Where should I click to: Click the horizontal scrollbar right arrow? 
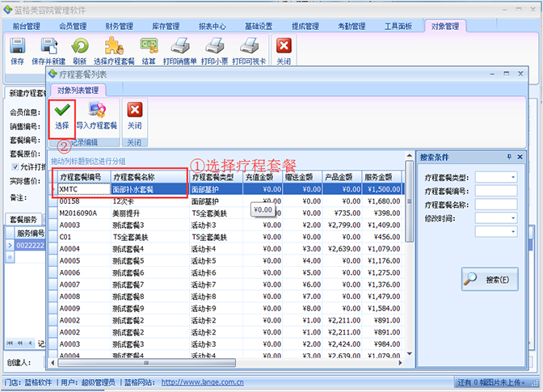pyautogui.click(x=400, y=363)
